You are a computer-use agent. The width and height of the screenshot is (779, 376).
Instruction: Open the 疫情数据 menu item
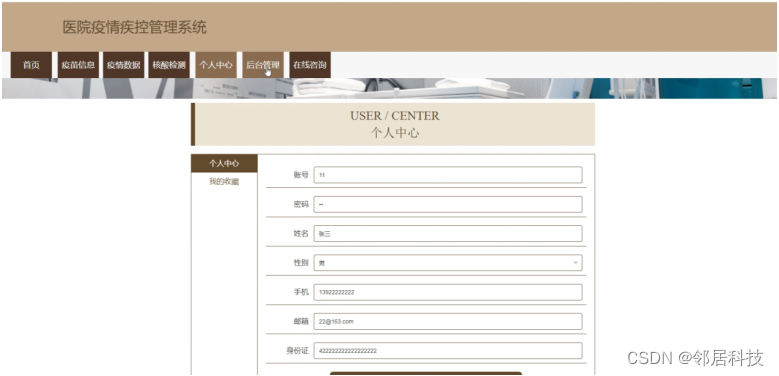click(124, 65)
